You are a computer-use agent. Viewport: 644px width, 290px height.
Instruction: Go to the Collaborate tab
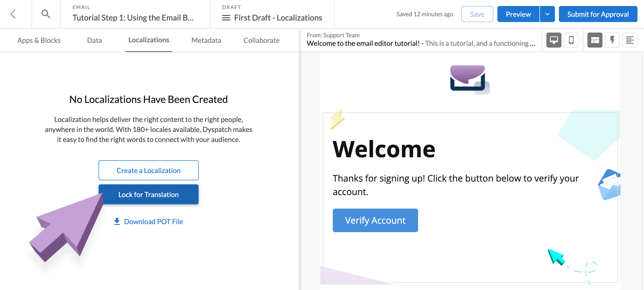pos(261,40)
